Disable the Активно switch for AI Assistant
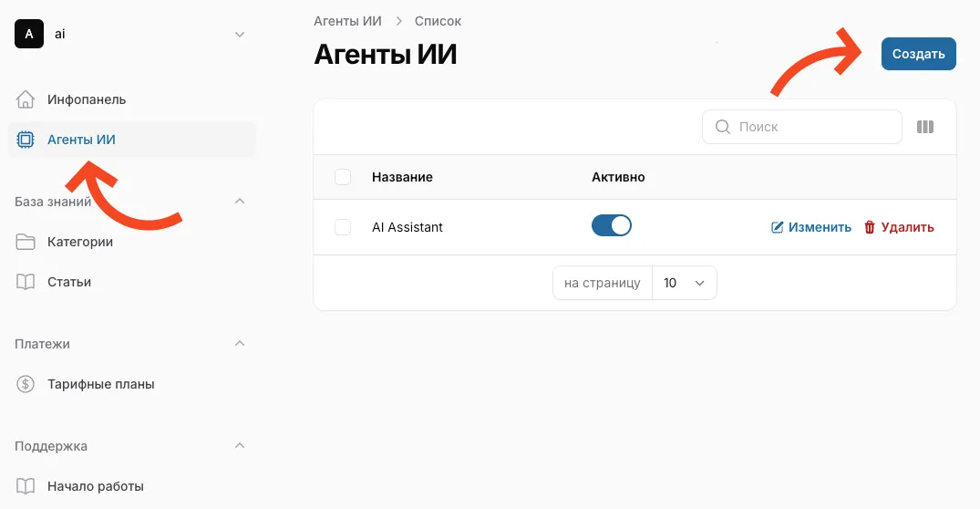This screenshot has height=509, width=980. 611,226
